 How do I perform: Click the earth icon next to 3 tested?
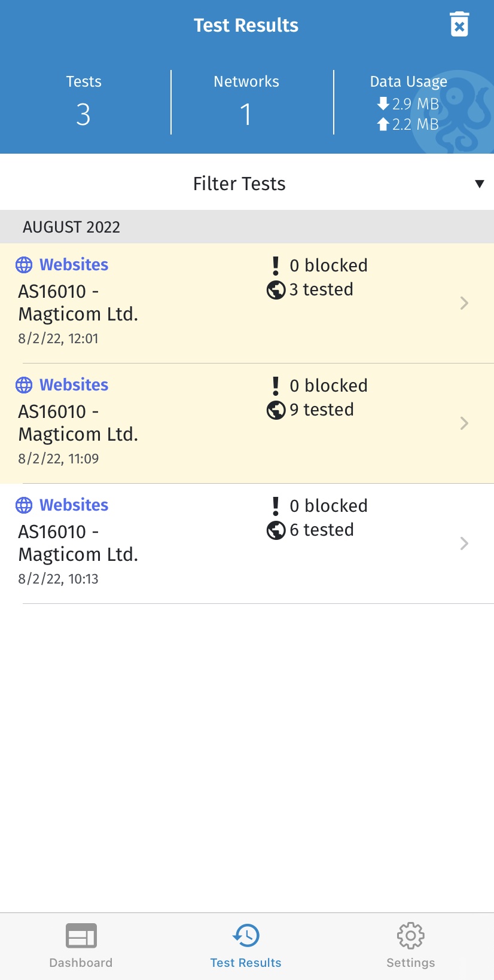276,290
